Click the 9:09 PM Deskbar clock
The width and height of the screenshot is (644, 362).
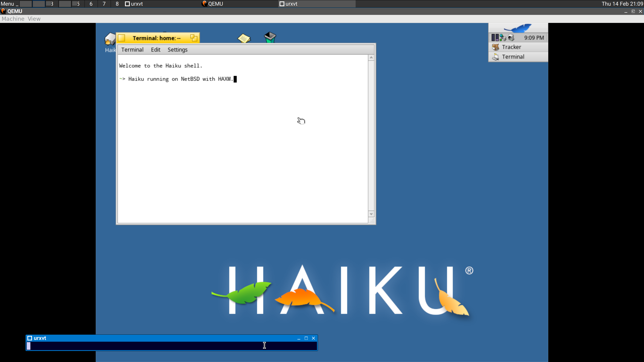coord(534,38)
